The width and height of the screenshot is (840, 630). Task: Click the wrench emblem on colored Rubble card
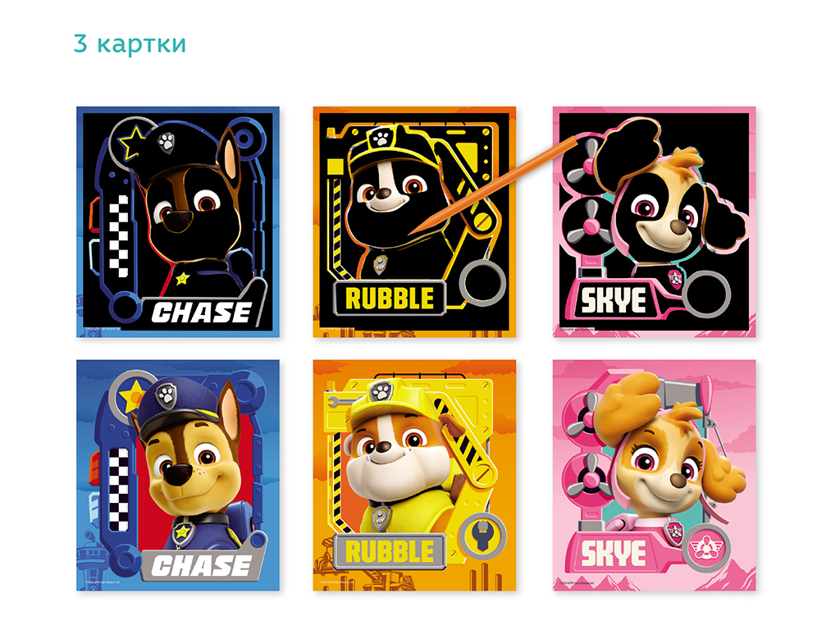click(x=482, y=536)
